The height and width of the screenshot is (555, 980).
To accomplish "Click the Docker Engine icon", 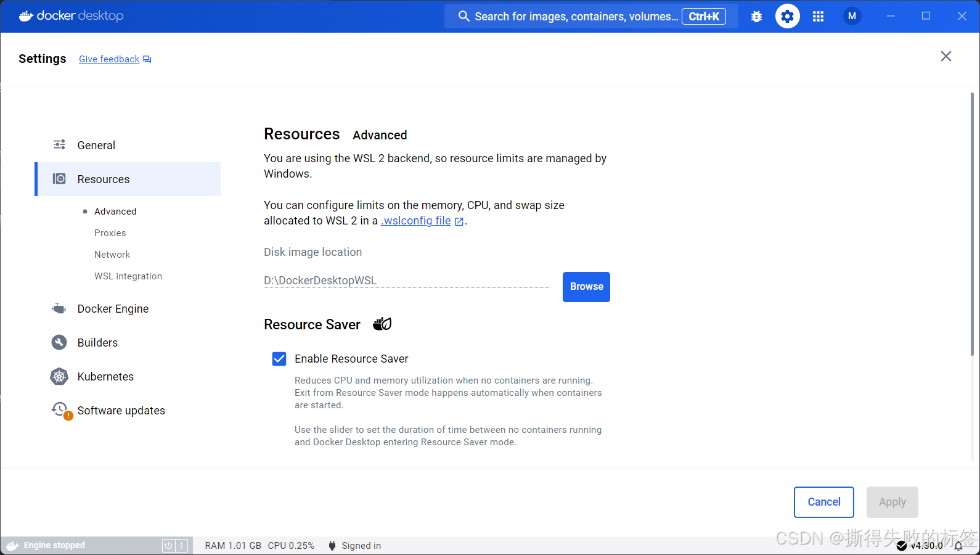I will 59,308.
